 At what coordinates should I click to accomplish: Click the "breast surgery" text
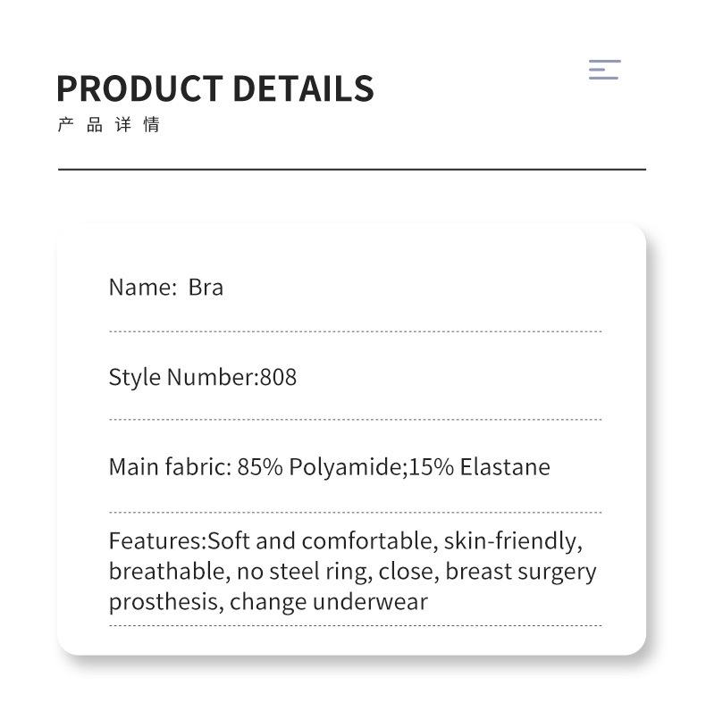(x=520, y=571)
